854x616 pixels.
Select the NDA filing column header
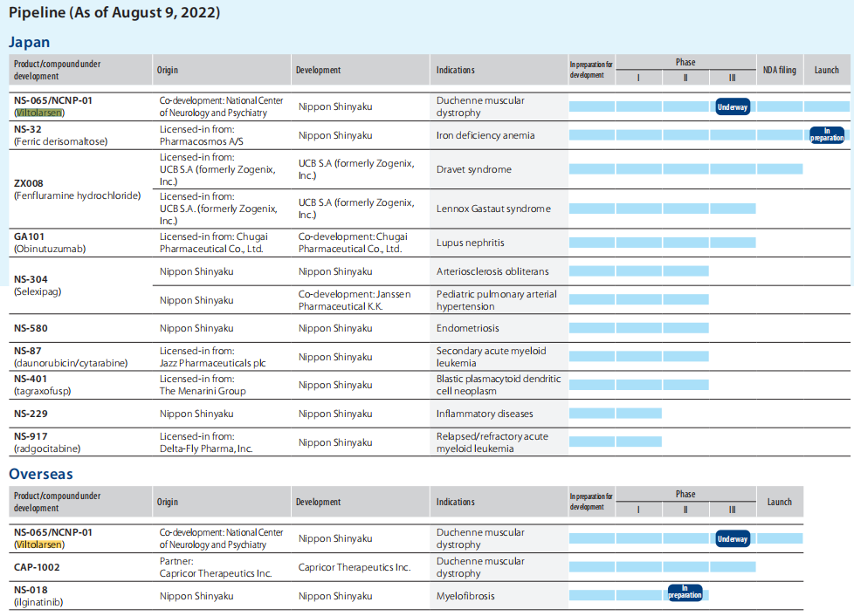[779, 70]
